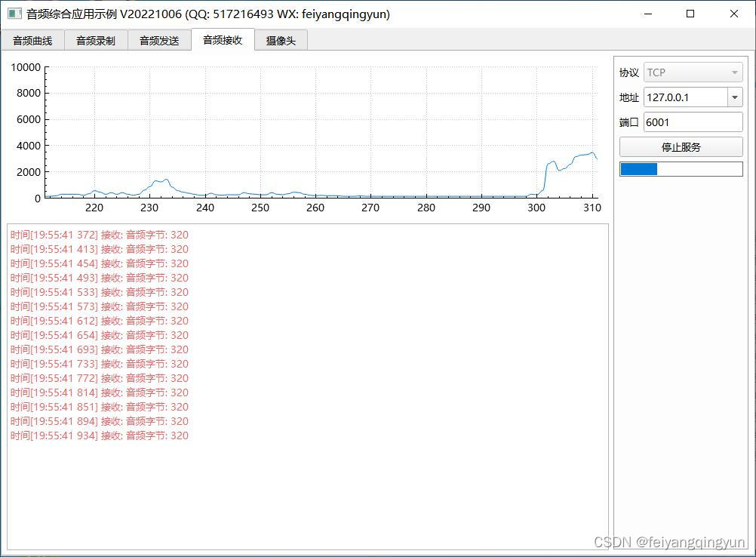Open the 音频录制 tab
The image size is (756, 557).
(96, 41)
